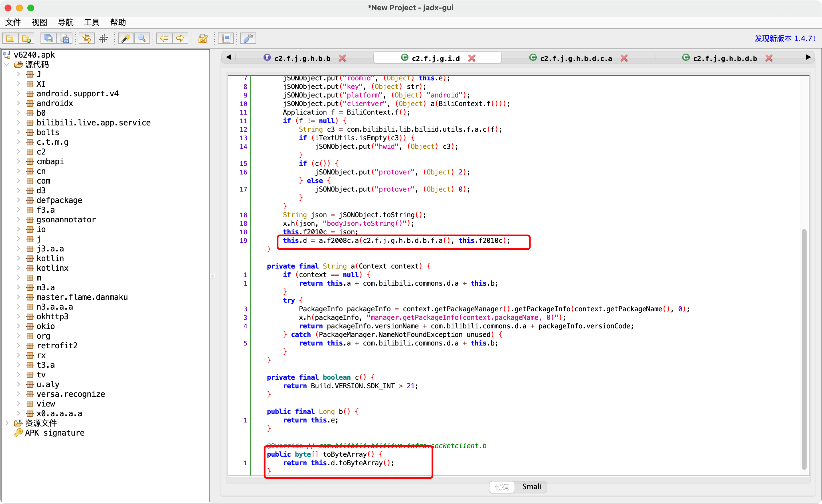Navigate forward with right arrow icon
822x504 pixels.
180,38
